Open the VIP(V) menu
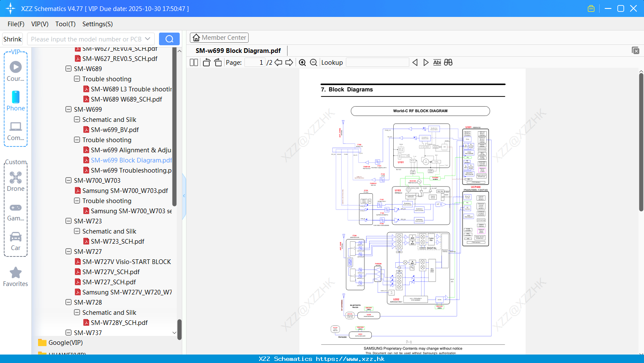The height and width of the screenshot is (363, 644). coord(40,24)
